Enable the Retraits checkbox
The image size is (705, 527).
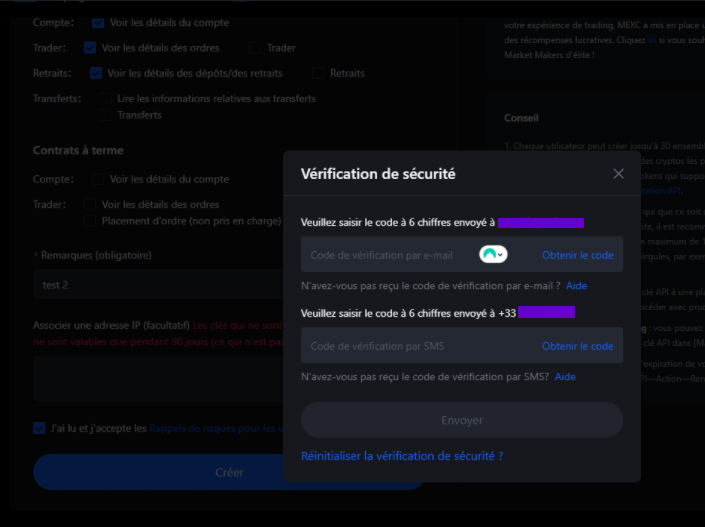(319, 73)
